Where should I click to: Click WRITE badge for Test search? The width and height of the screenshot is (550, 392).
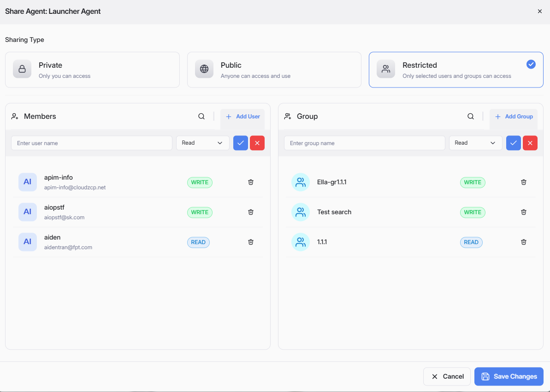pyautogui.click(x=473, y=212)
